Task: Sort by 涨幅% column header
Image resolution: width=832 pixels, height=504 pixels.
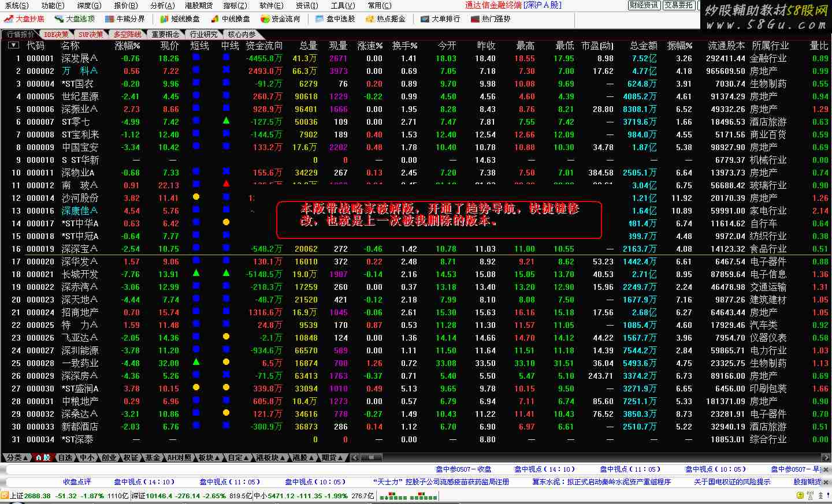Action: coord(128,45)
